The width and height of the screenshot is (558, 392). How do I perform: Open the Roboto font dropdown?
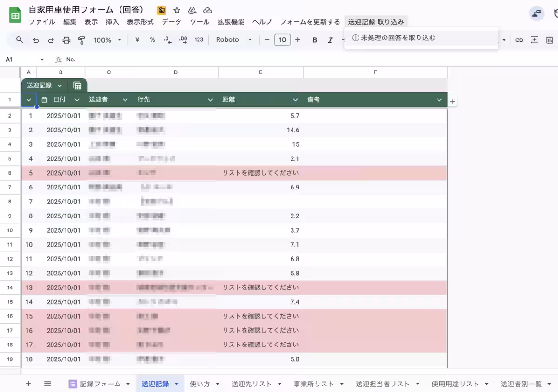pos(234,39)
